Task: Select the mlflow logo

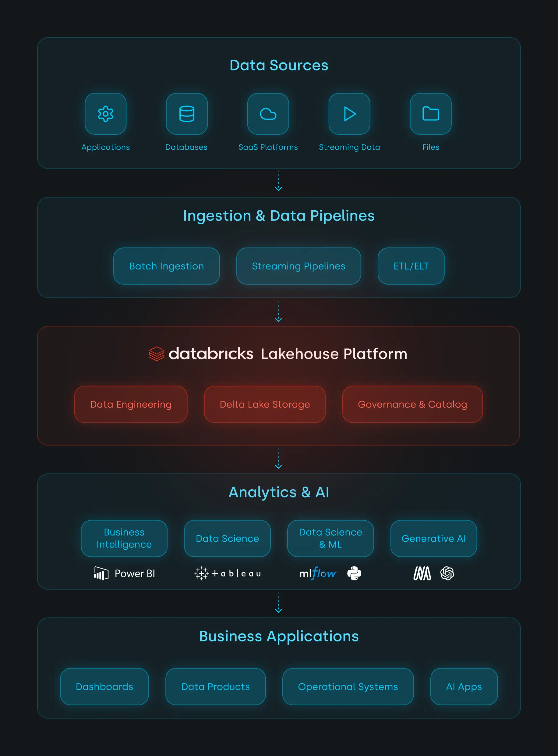Action: [318, 573]
